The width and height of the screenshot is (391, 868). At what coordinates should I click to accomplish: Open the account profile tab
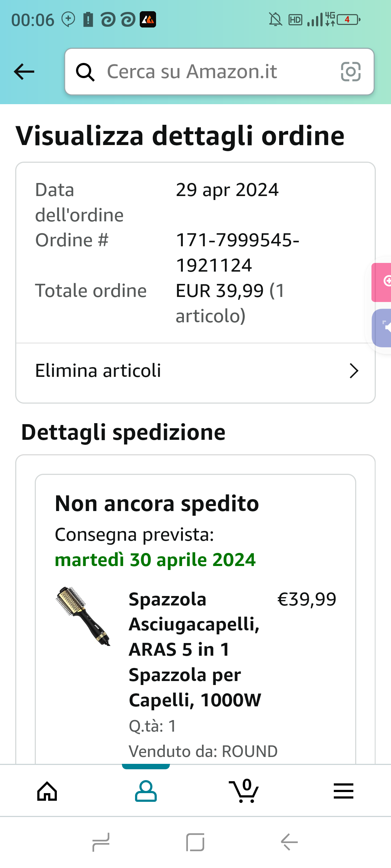[x=146, y=791]
